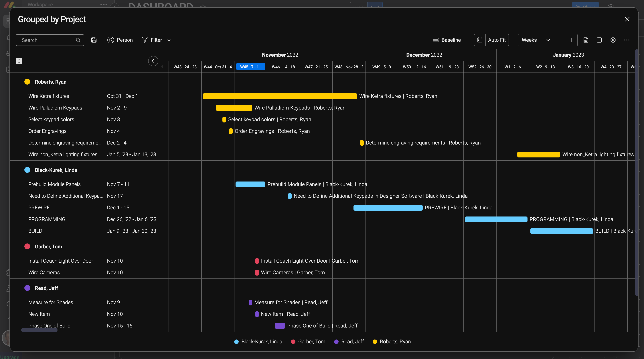Open the more options ellipsis menu
The height and width of the screenshot is (359, 644).
(627, 40)
